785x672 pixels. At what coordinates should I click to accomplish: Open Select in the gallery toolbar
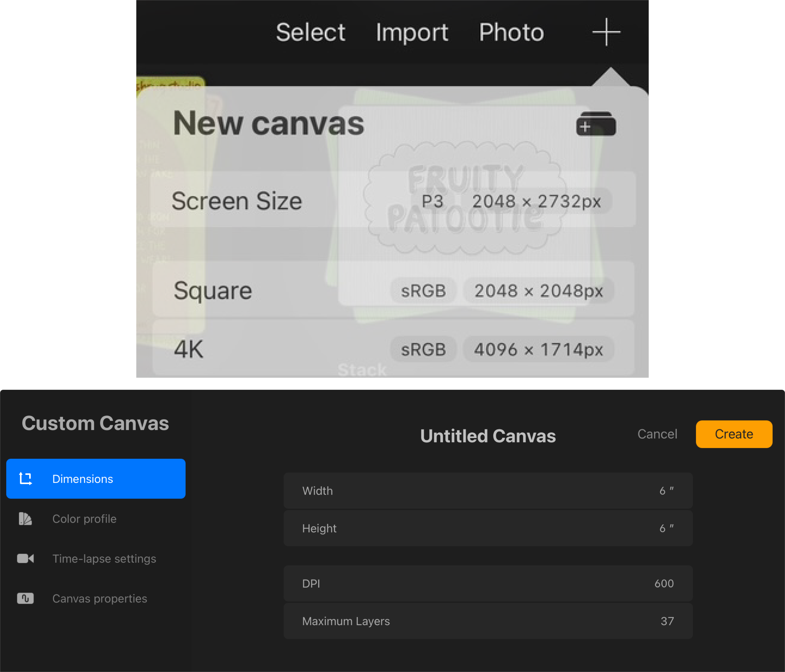coord(310,32)
